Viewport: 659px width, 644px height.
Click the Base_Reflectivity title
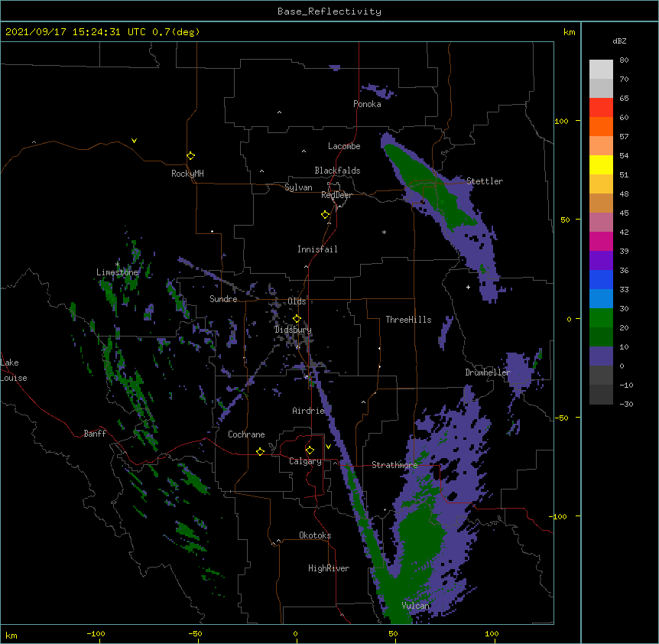(x=329, y=11)
